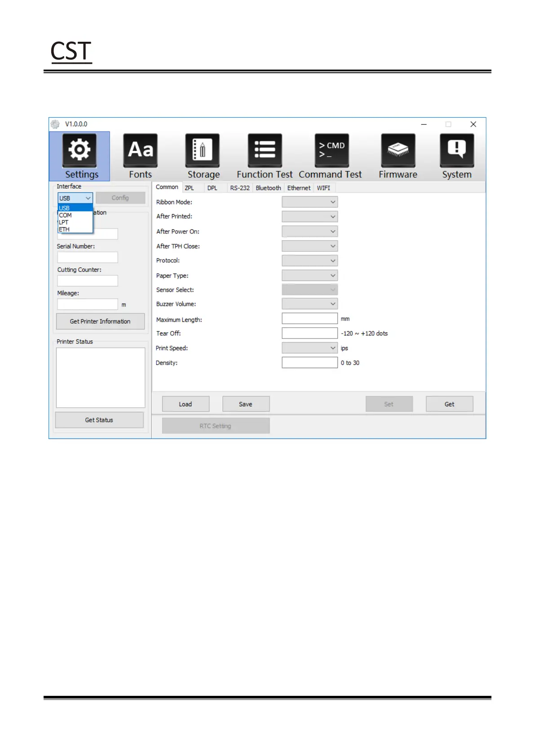Choose ETH in the interface list
Viewport: 535px width, 756px height.
tap(75, 229)
